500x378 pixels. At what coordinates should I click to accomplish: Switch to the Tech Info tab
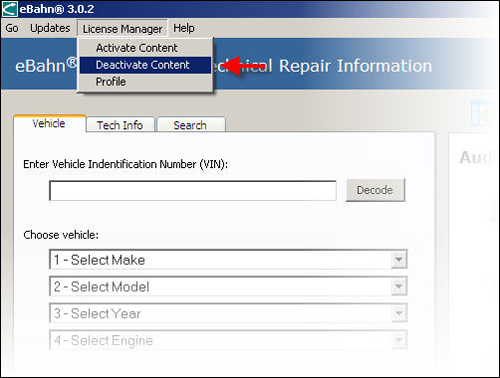pos(120,125)
